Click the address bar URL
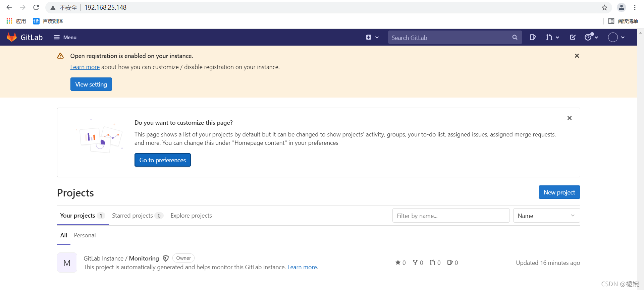Screen dimensions: 644x290 pos(105,7)
